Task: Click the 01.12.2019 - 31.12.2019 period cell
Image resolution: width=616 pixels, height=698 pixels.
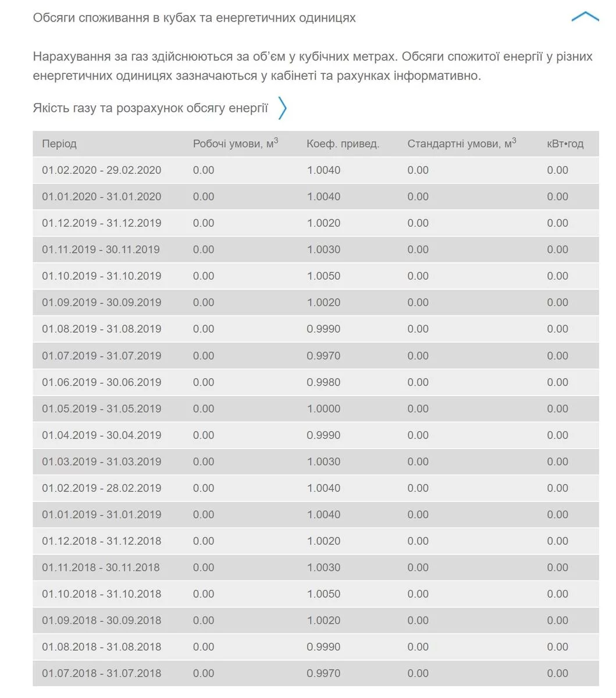Action: 102,223
